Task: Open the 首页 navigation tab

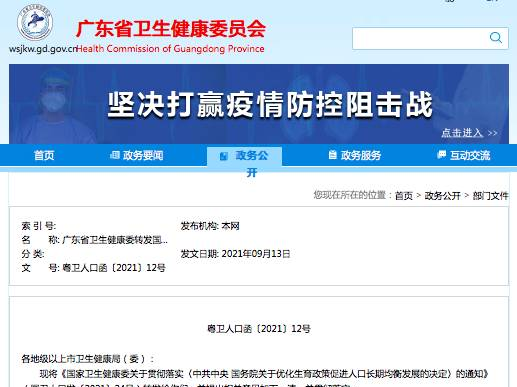Action: point(44,155)
